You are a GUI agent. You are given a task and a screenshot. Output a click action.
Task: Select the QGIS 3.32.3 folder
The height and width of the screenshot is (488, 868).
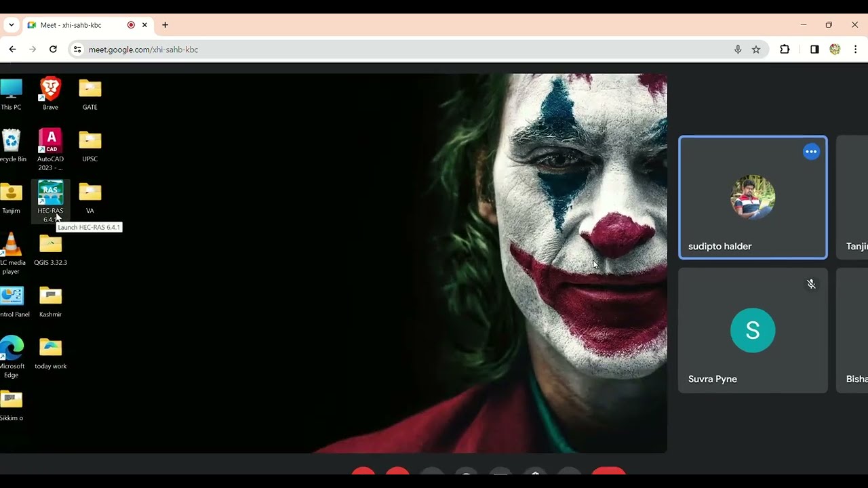click(x=50, y=249)
